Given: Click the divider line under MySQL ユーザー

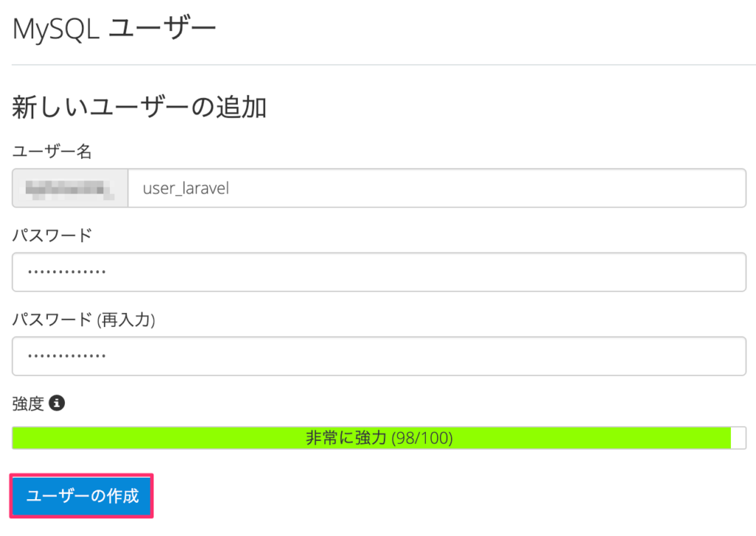Looking at the screenshot, I should click(384, 64).
